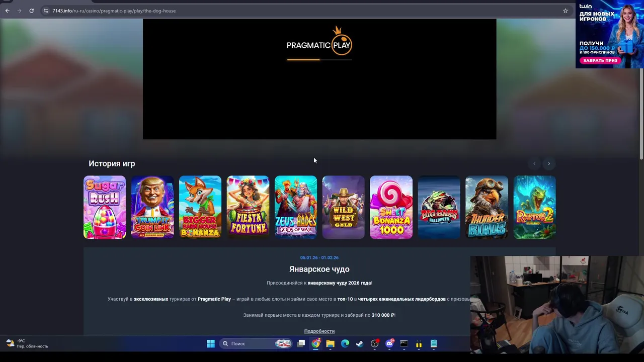Open the terminal window on taskbar

(x=404, y=344)
